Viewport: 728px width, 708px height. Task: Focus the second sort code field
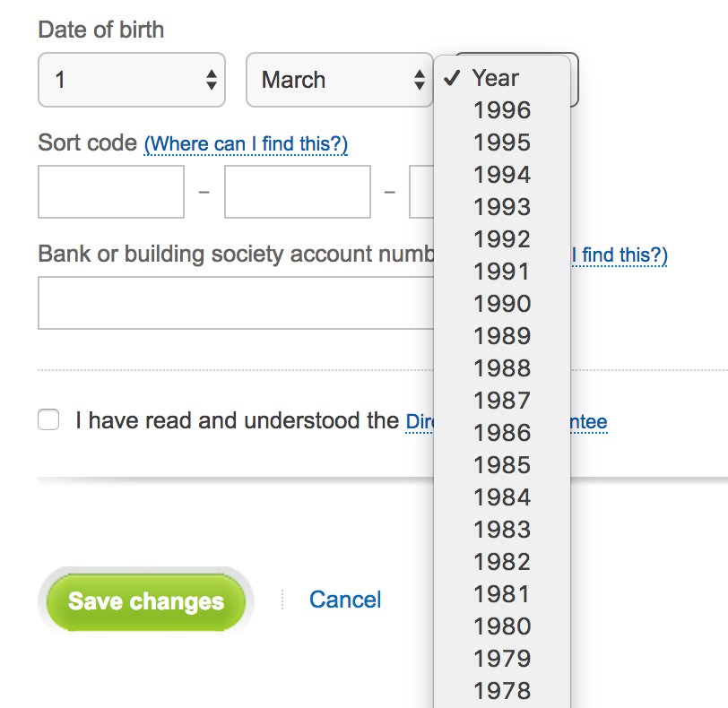click(298, 192)
